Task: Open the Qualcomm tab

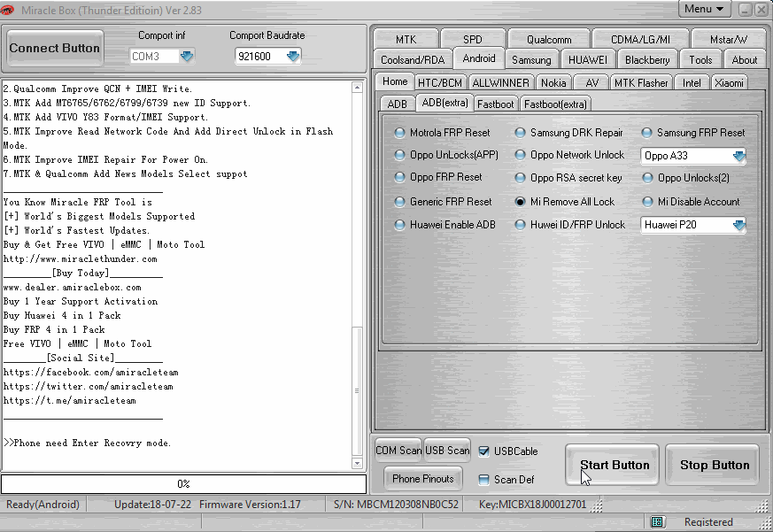Action: 549,40
